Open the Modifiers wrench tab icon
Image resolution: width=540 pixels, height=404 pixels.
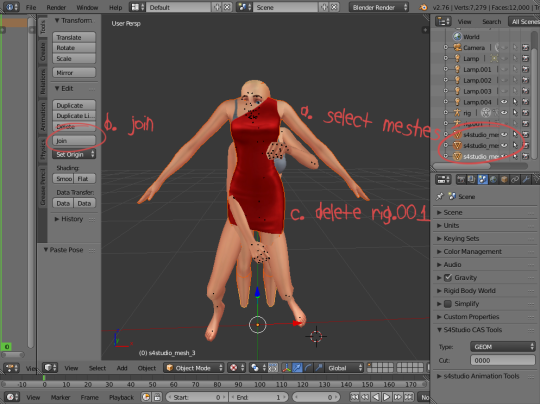coord(526,179)
